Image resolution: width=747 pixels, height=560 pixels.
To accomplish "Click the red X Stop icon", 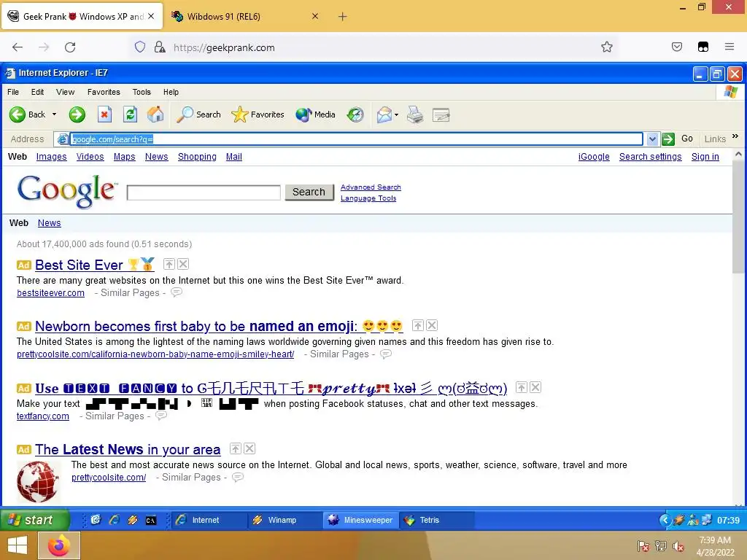I will tap(104, 114).
